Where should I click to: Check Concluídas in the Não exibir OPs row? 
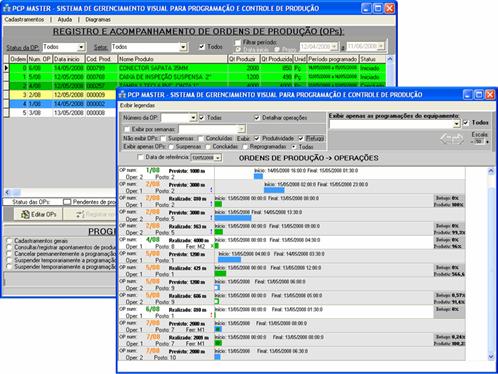(x=201, y=138)
